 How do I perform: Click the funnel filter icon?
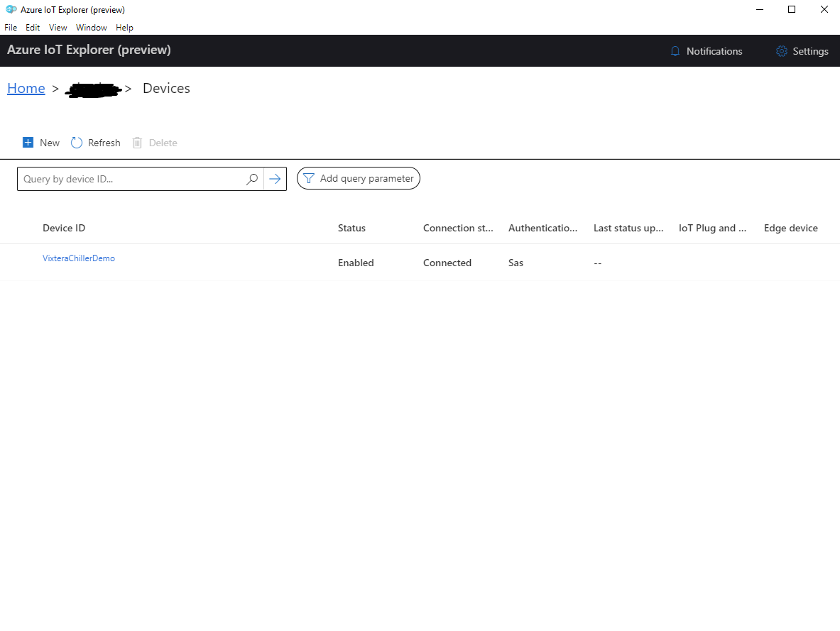[x=309, y=178]
